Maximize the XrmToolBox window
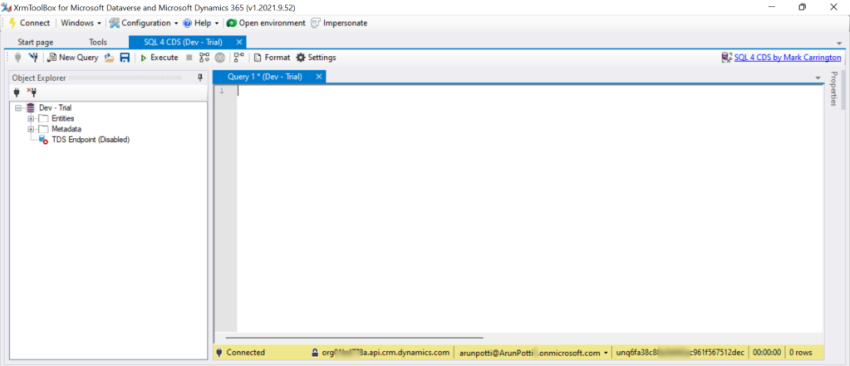This screenshot has width=850, height=366. (802, 7)
